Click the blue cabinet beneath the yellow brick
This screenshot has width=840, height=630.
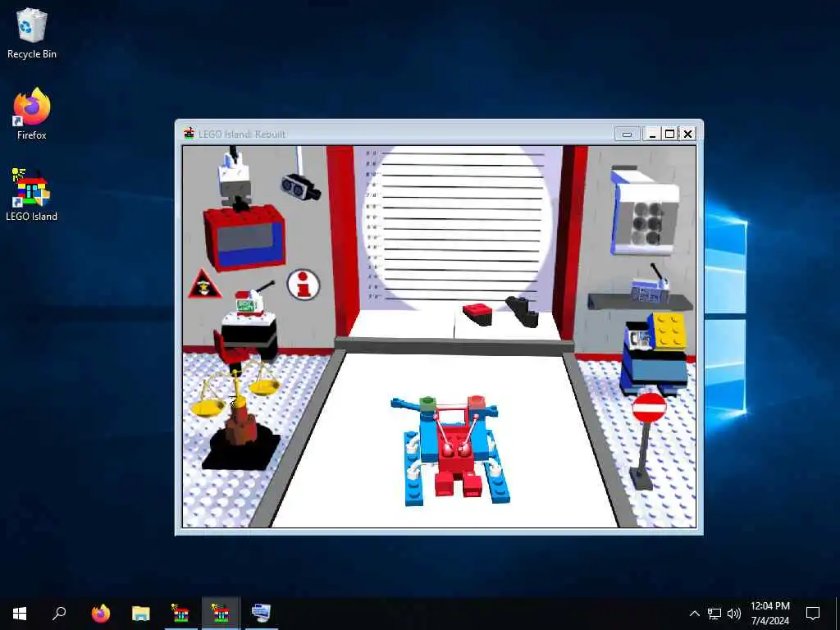(655, 372)
